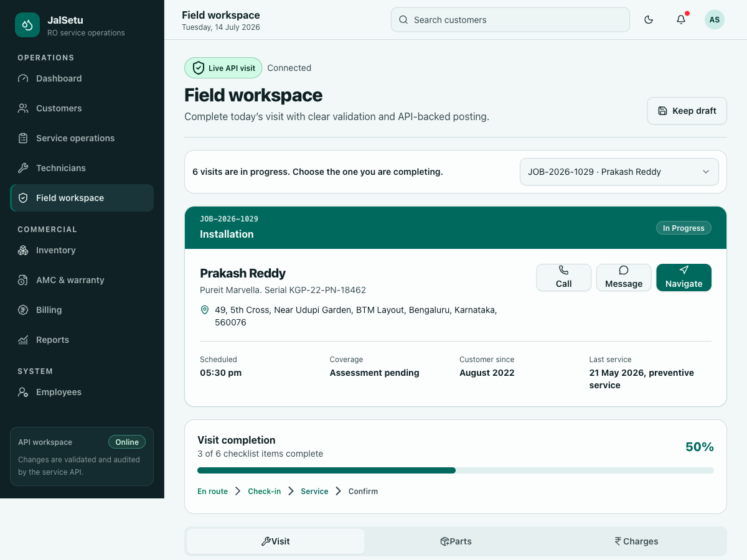Click the address location pin icon
This screenshot has height=560, width=747.
(x=205, y=310)
